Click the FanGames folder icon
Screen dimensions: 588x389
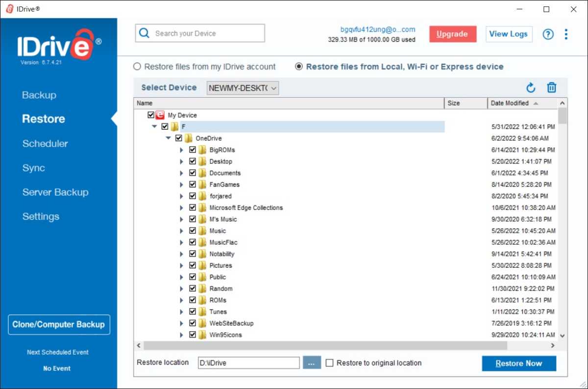point(202,184)
